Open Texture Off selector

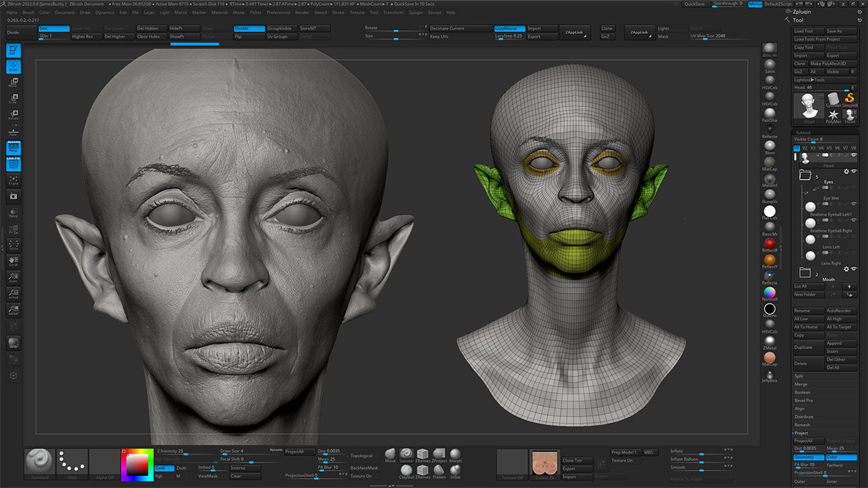(x=512, y=464)
